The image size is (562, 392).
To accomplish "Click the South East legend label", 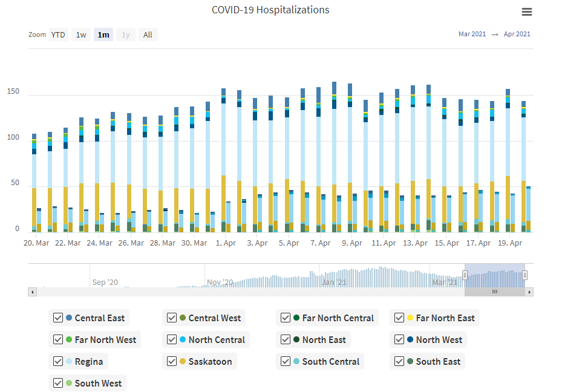I will click(x=438, y=362).
